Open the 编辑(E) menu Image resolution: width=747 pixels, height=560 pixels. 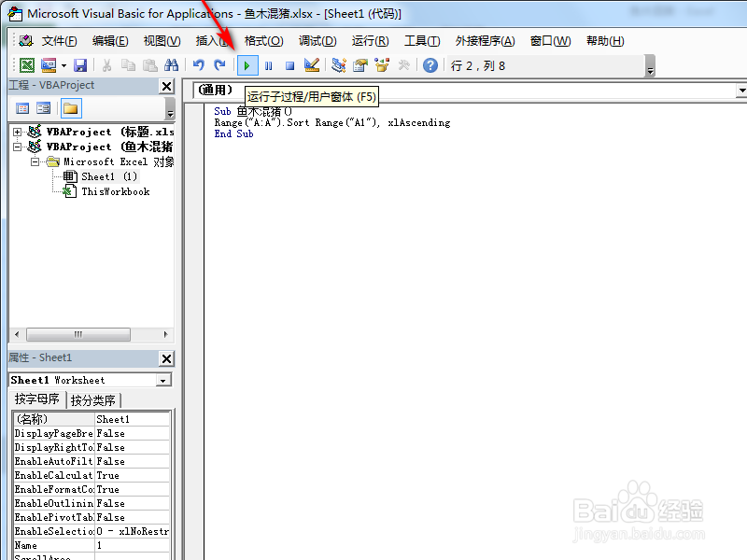point(110,41)
